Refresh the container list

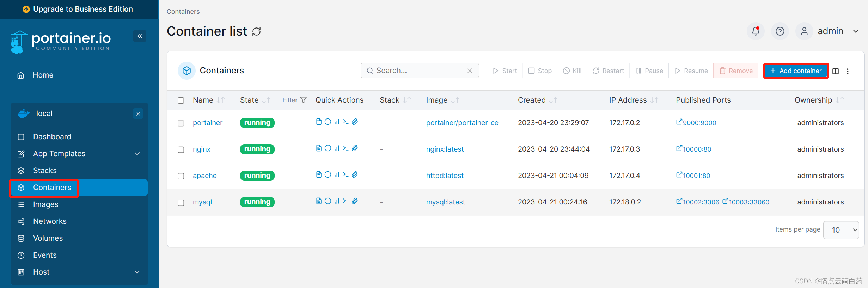click(257, 32)
